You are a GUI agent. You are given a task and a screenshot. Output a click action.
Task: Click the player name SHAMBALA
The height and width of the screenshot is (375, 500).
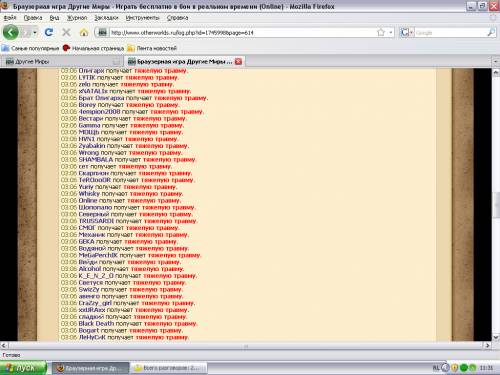[96, 160]
